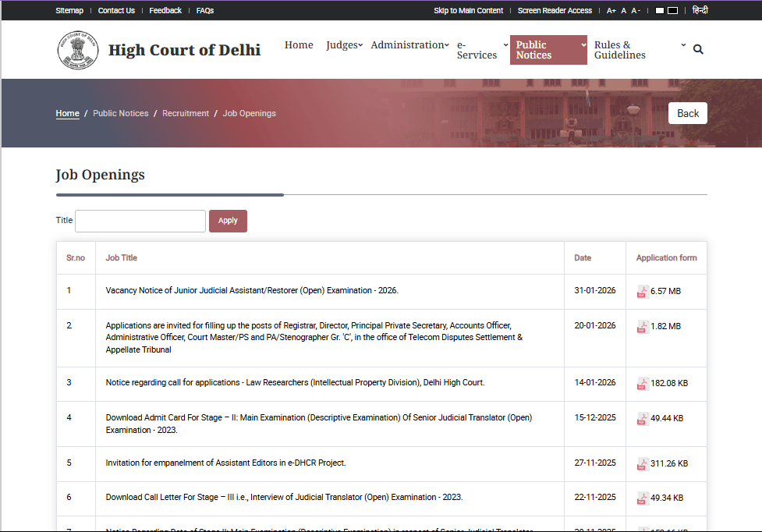Open the PDF for the Admit Card Stage II row

(643, 418)
